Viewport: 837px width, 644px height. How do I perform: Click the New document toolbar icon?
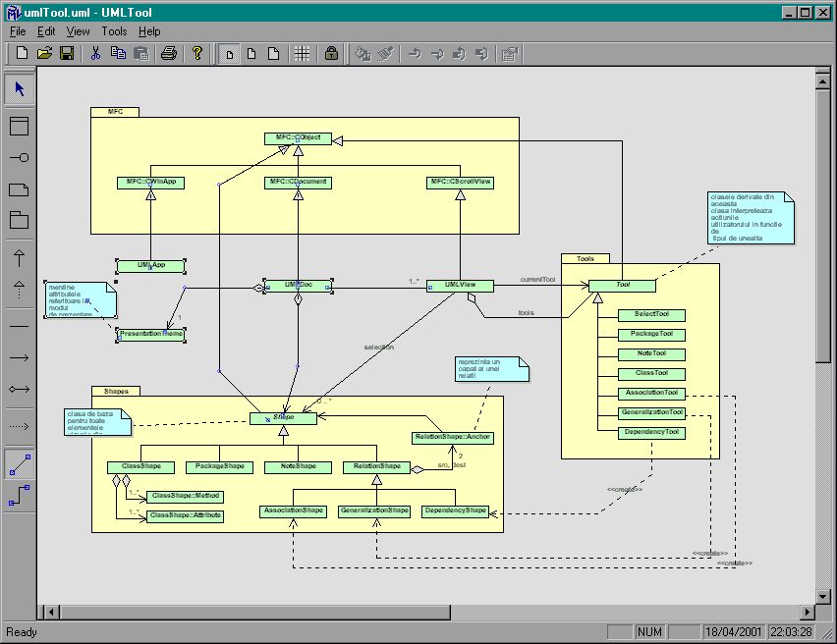22,53
